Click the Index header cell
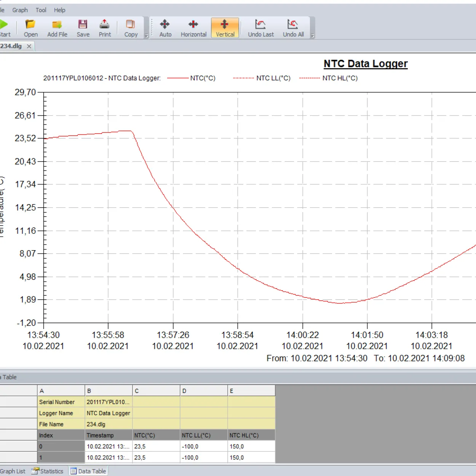The image size is (476, 476). [x=61, y=435]
